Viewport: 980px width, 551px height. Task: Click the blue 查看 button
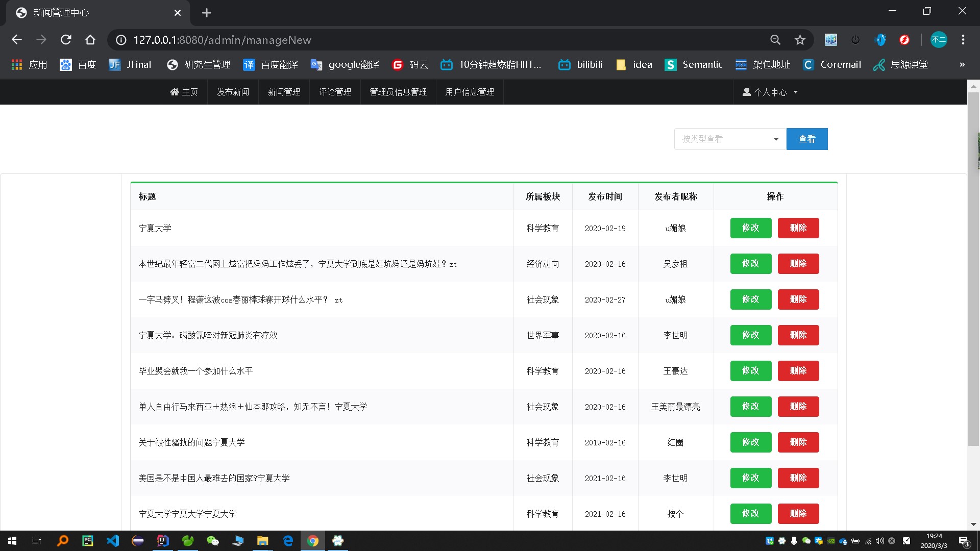[806, 139]
